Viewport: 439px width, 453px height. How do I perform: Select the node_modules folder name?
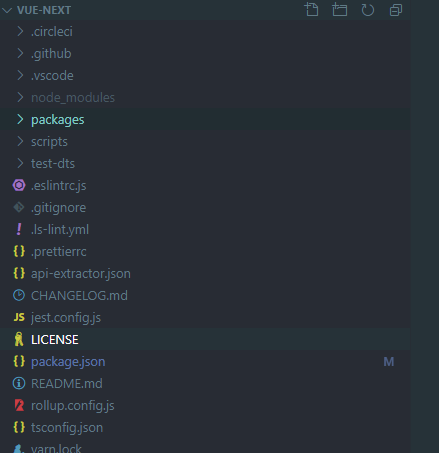[73, 98]
